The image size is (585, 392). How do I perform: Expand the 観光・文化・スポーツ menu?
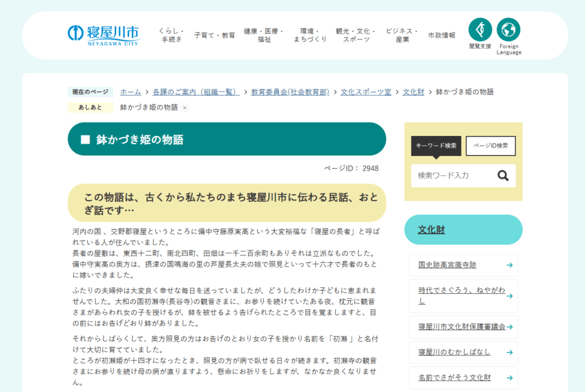356,35
